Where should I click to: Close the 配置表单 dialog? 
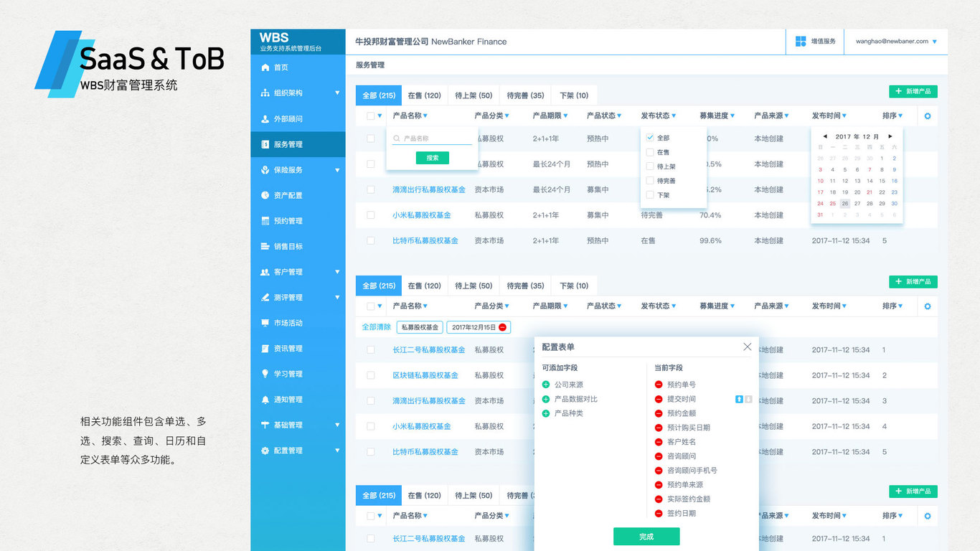pyautogui.click(x=748, y=347)
